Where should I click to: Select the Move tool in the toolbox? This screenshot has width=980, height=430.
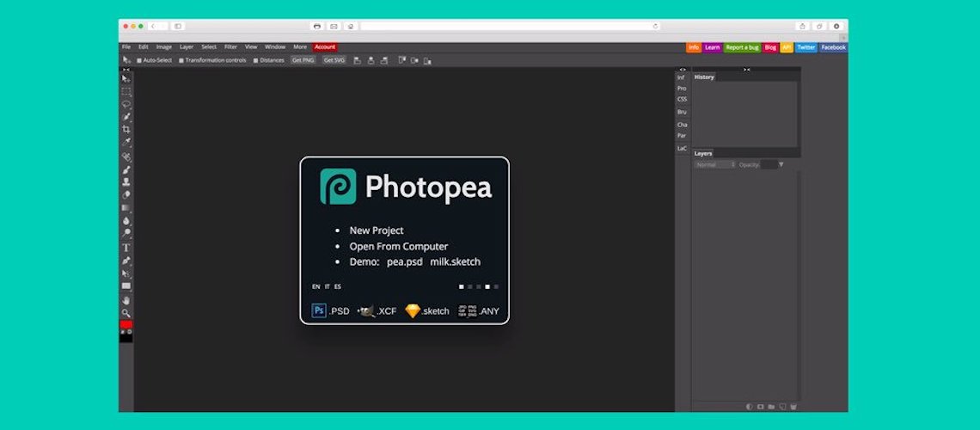click(x=126, y=79)
